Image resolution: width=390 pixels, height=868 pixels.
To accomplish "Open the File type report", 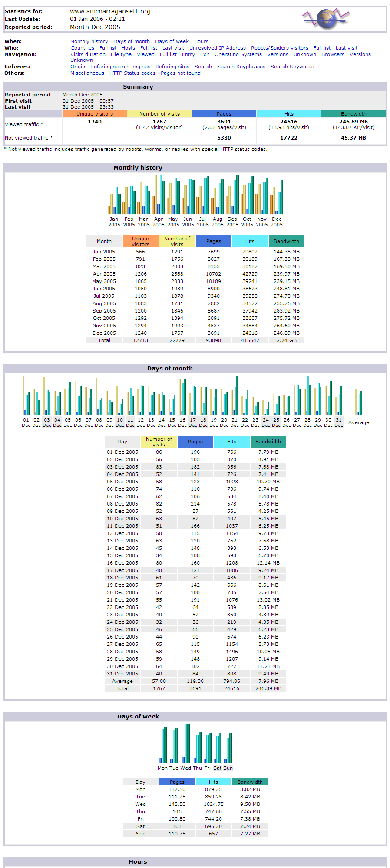I will 121,55.
